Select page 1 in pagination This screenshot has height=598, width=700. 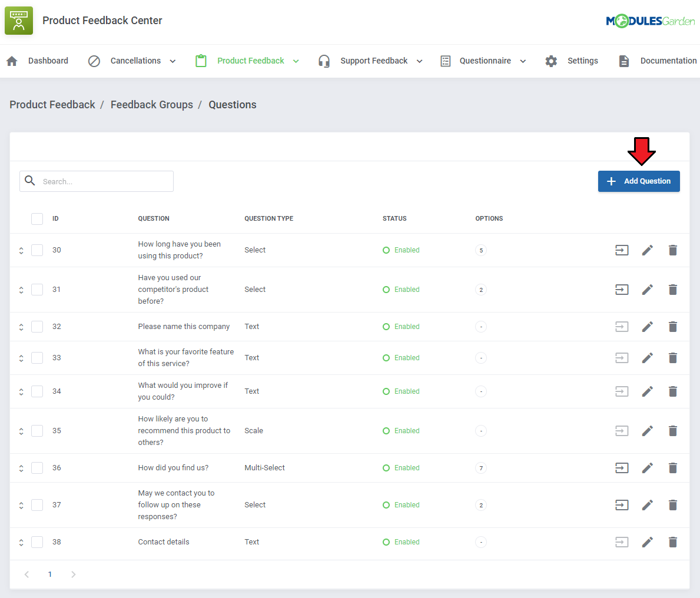(x=50, y=574)
